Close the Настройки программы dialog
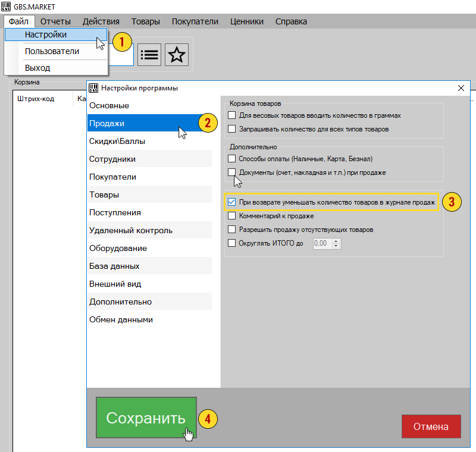476x452 pixels. 461,88
